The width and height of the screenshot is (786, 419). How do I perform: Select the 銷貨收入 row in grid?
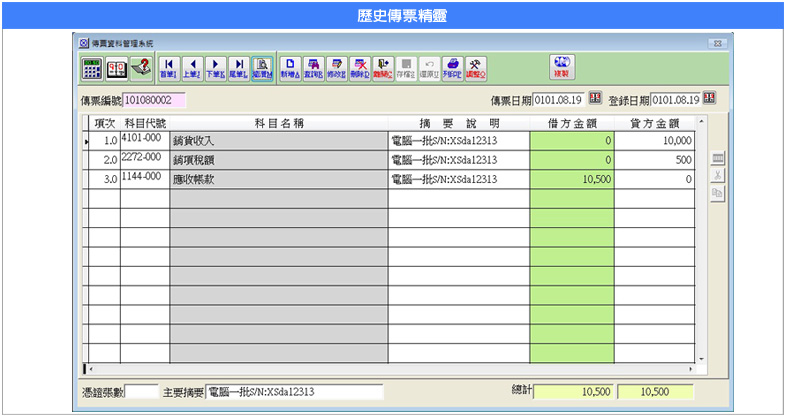(x=278, y=142)
